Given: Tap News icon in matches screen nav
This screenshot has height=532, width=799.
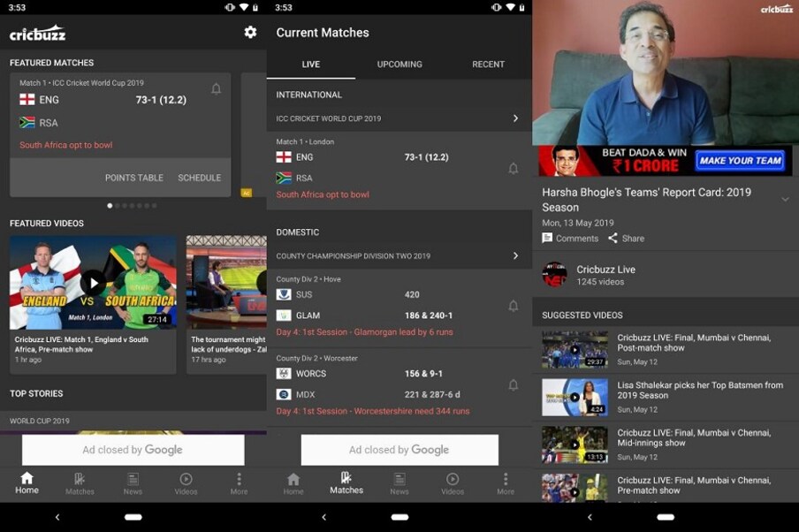Looking at the screenshot, I should click(x=399, y=483).
